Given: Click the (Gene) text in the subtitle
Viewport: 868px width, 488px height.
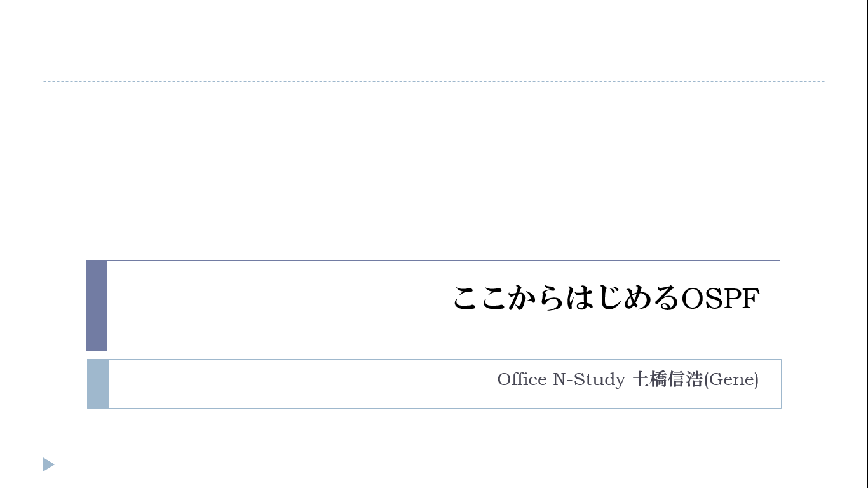Looking at the screenshot, I should coord(731,380).
